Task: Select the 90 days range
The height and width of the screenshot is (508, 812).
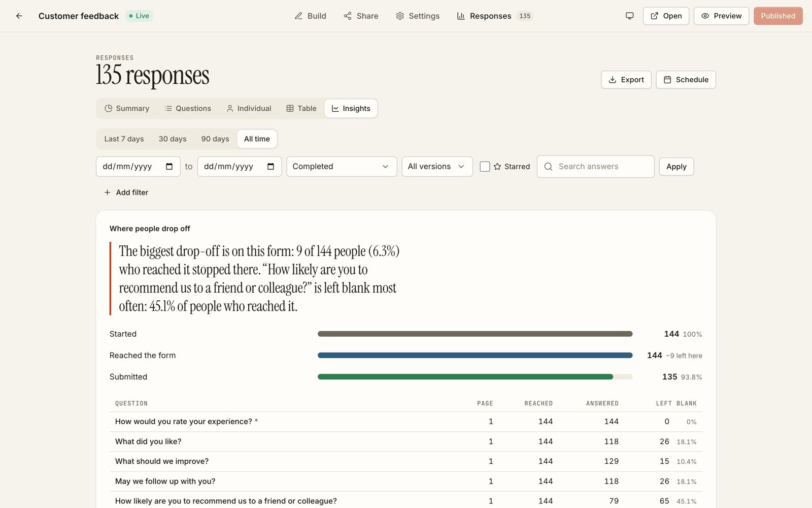Action: coord(215,139)
